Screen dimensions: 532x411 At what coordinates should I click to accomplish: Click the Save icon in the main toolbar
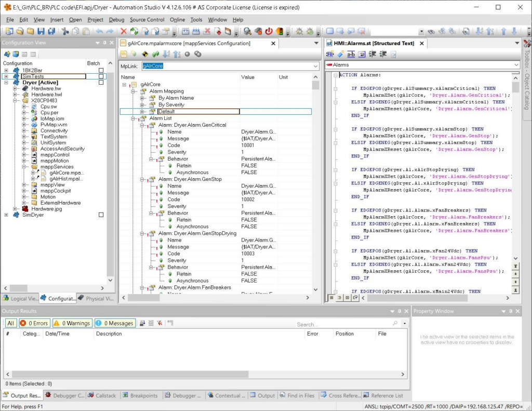(41, 32)
